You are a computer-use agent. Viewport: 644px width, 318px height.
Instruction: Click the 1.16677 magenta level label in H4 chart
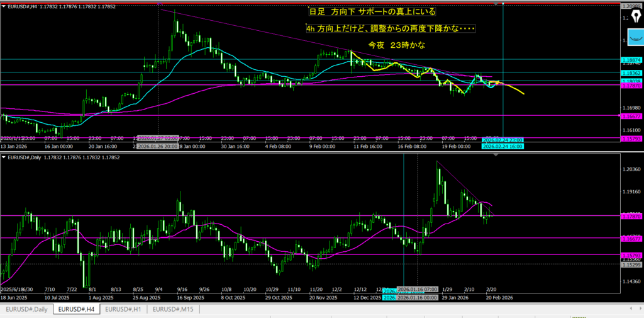[x=631, y=116]
